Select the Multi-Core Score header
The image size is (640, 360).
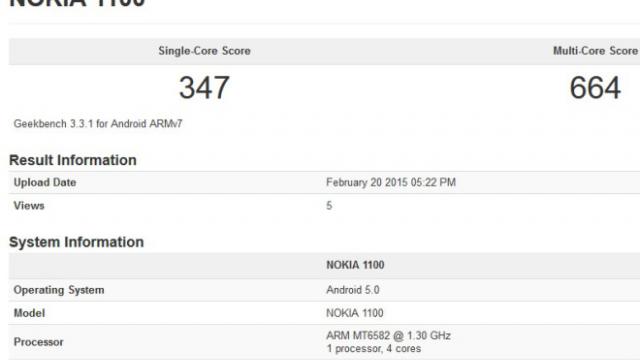click(x=596, y=51)
